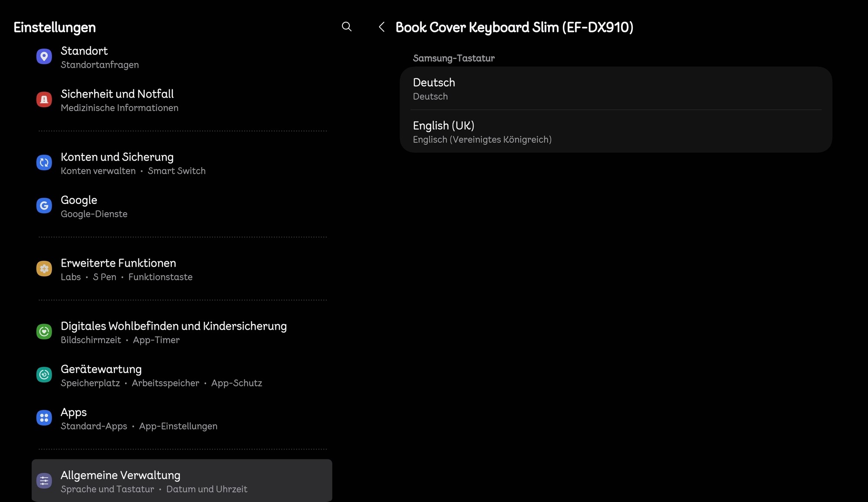
Task: Click the Speicherplatz subtitle text
Action: 90,383
